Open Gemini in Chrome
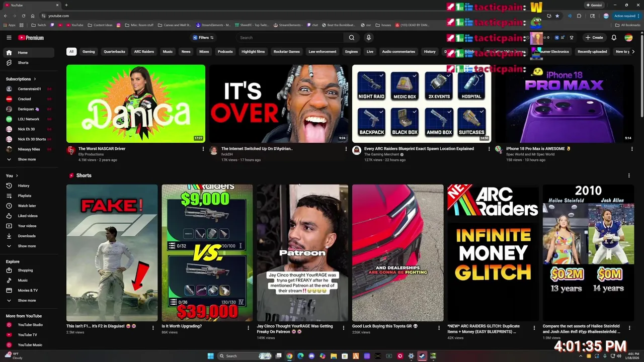The image size is (644, 362). tap(594, 5)
